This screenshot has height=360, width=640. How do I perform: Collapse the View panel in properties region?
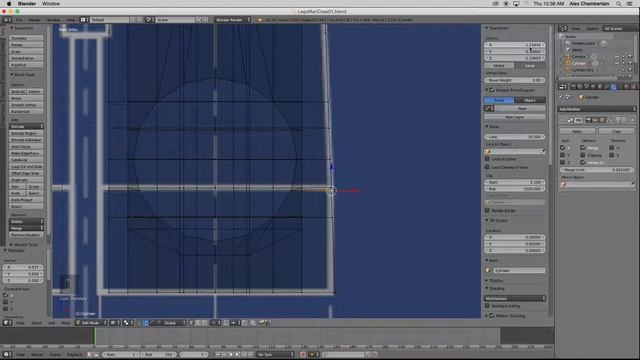click(487, 127)
